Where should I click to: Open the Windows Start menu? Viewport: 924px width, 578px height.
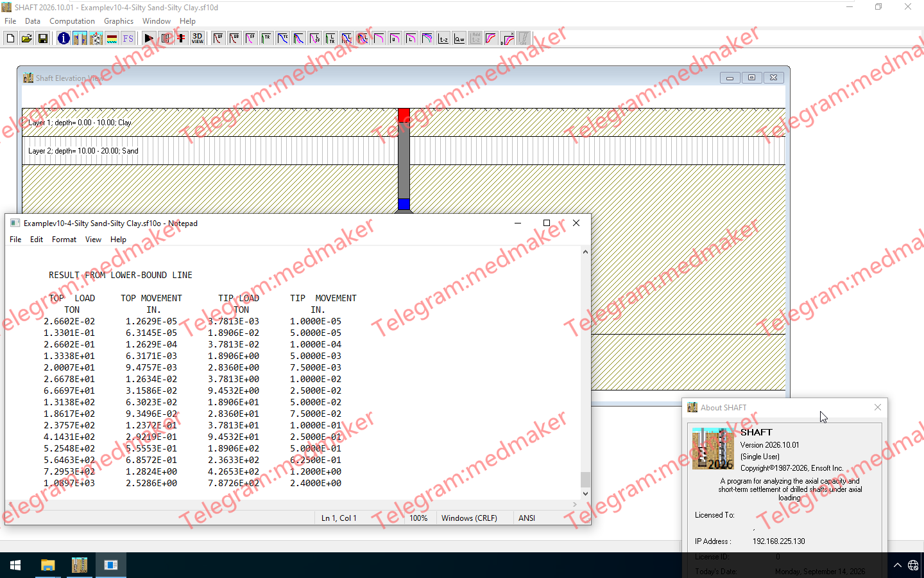[15, 565]
